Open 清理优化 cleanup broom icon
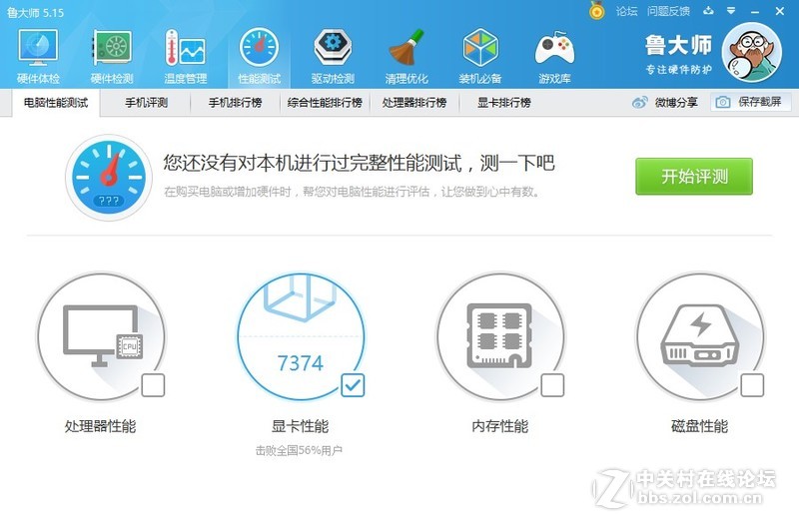This screenshot has height=532, width=799. click(x=406, y=56)
